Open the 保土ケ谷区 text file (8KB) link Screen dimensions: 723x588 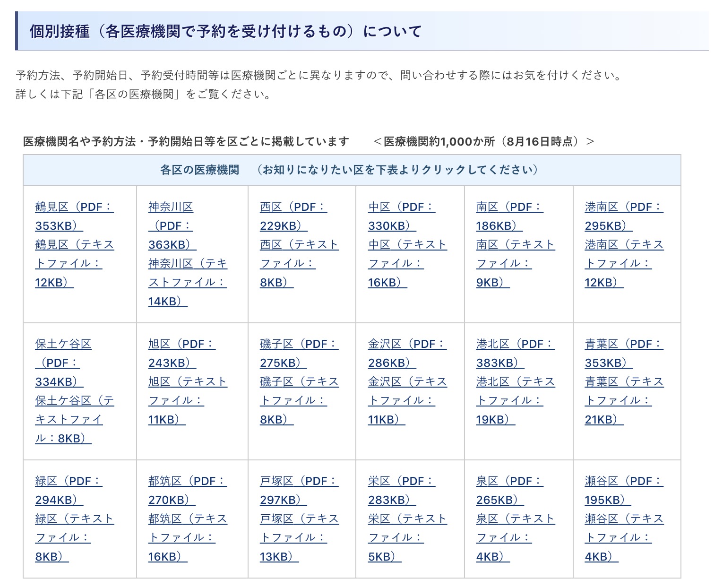pyautogui.click(x=75, y=420)
